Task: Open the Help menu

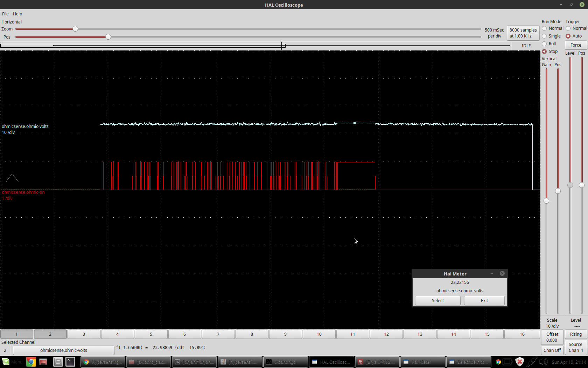Action: (x=17, y=14)
